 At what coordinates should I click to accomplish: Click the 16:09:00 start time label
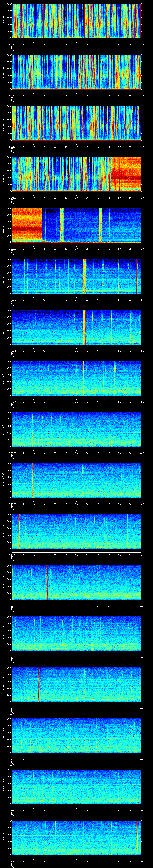pyautogui.click(x=12, y=453)
